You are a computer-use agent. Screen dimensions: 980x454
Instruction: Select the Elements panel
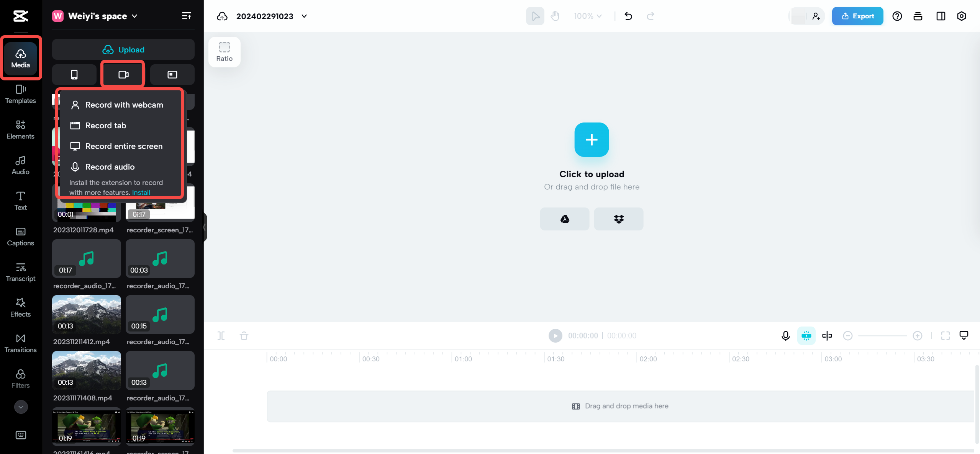[21, 129]
